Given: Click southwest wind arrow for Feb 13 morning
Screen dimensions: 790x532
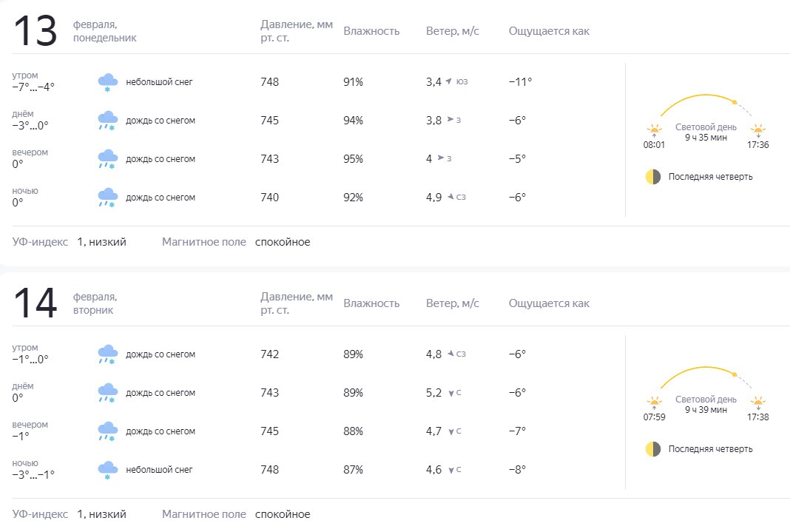Looking at the screenshot, I should (x=448, y=81).
